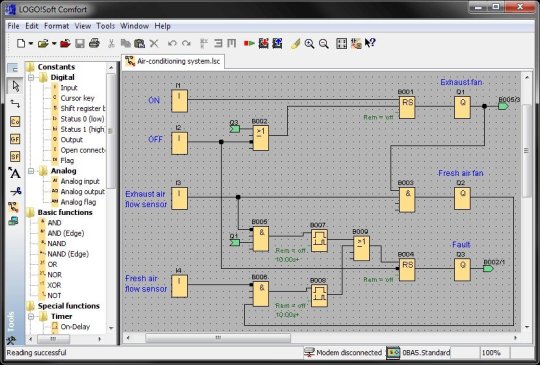Click the Exhaust fan label text
Image resolution: width=540 pixels, height=365 pixels.
coord(461,82)
